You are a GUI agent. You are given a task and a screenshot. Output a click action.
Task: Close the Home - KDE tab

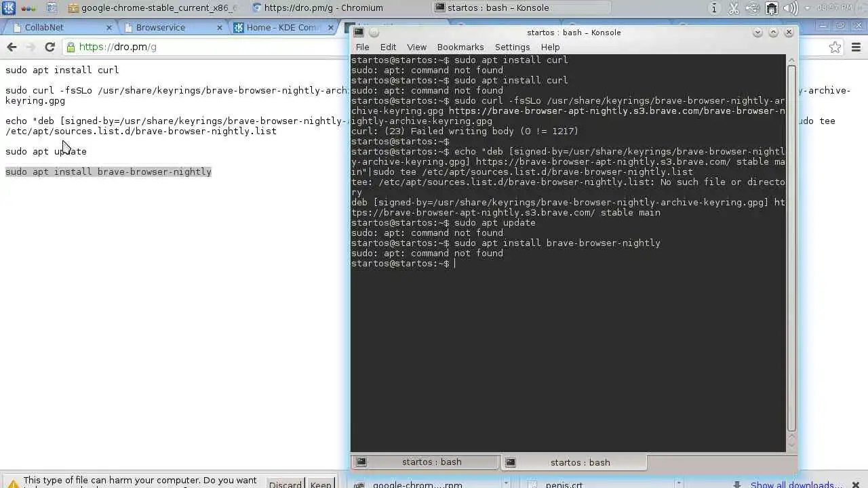[x=331, y=27]
